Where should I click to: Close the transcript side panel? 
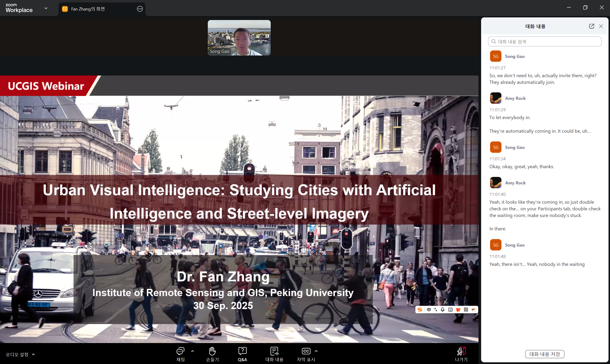[x=601, y=26]
